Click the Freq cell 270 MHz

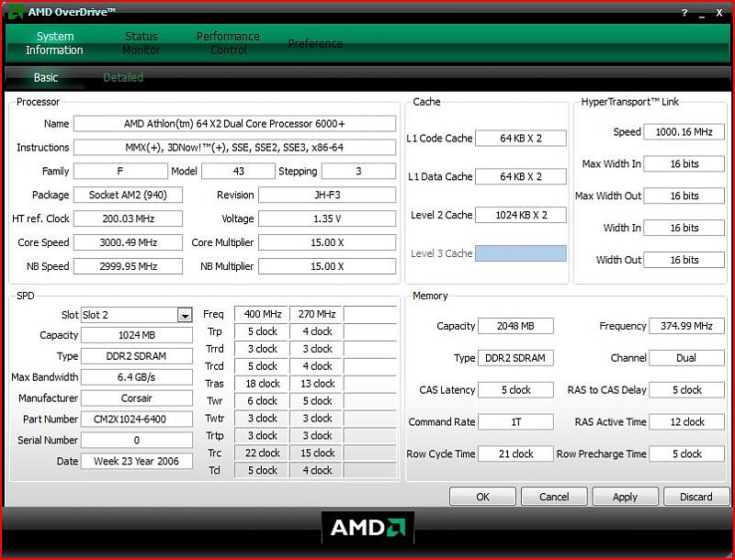click(x=316, y=314)
